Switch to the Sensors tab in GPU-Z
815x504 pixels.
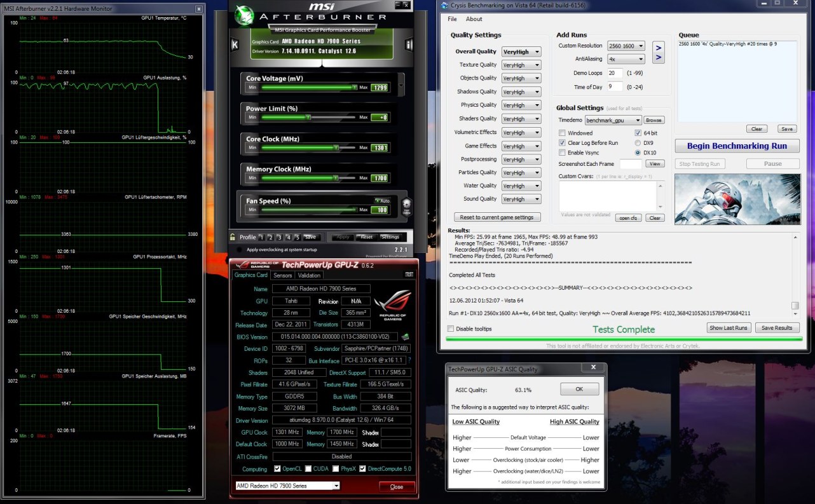(x=282, y=276)
